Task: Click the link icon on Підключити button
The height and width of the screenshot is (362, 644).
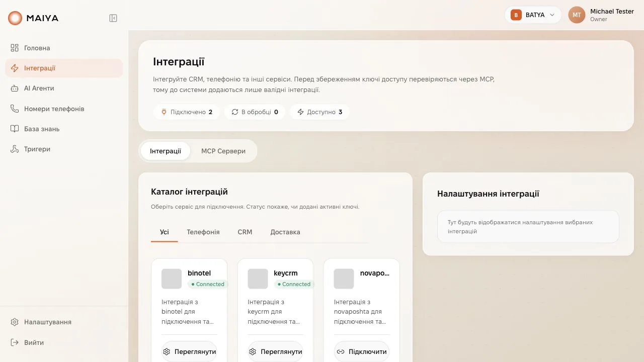Action: point(341,351)
